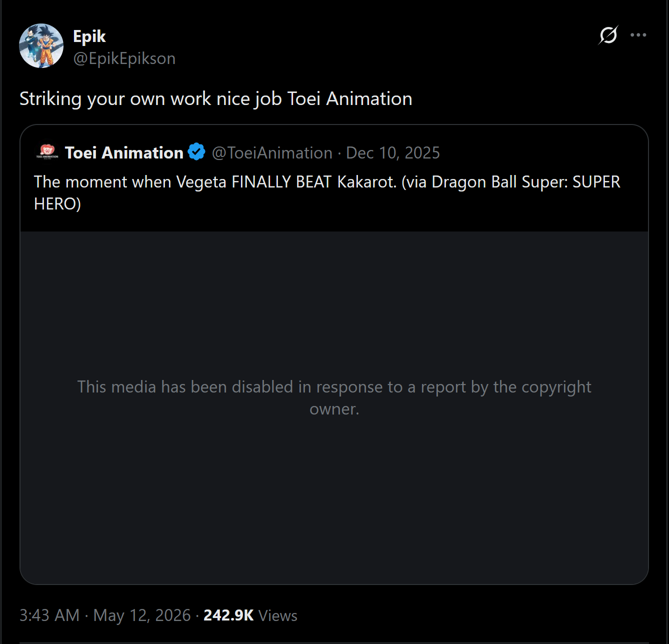The height and width of the screenshot is (644, 669).
Task: Select the copyright owner disabled media message
Action: coord(334,397)
